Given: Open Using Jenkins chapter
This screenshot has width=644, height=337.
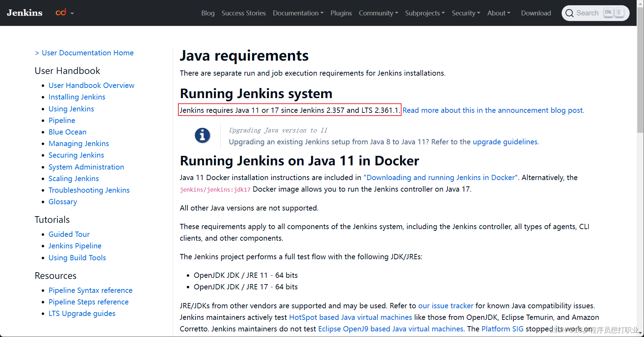Looking at the screenshot, I should point(71,109).
